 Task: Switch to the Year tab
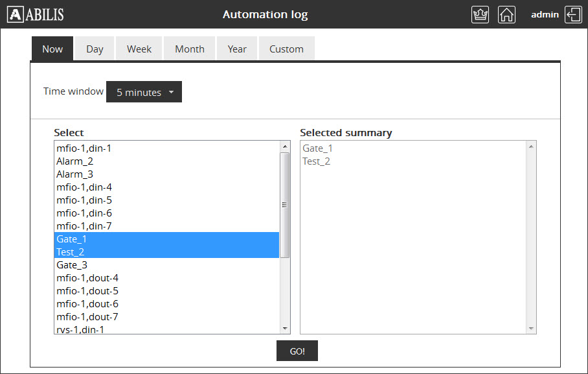(237, 49)
